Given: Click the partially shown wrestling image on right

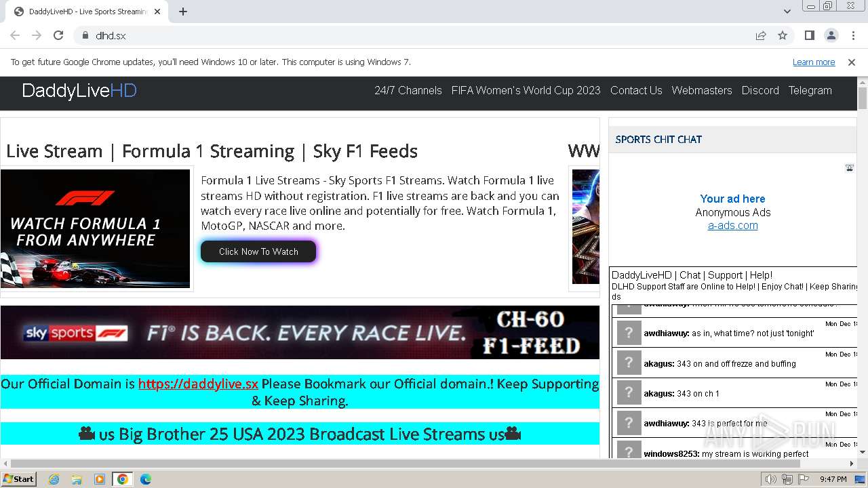Looking at the screenshot, I should click(586, 226).
